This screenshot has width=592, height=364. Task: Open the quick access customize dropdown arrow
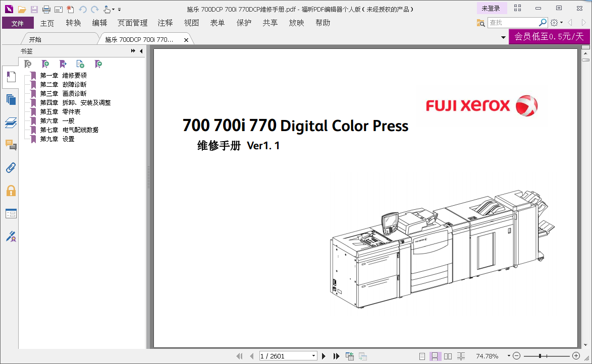(119, 10)
